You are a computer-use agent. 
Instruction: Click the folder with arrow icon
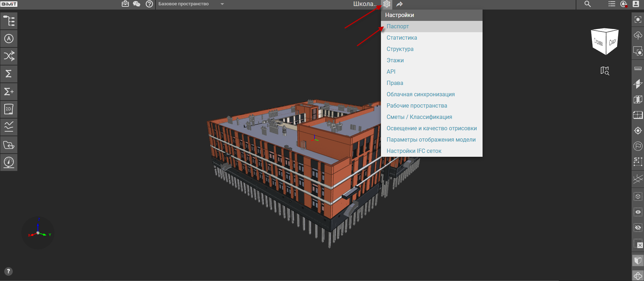click(x=9, y=145)
